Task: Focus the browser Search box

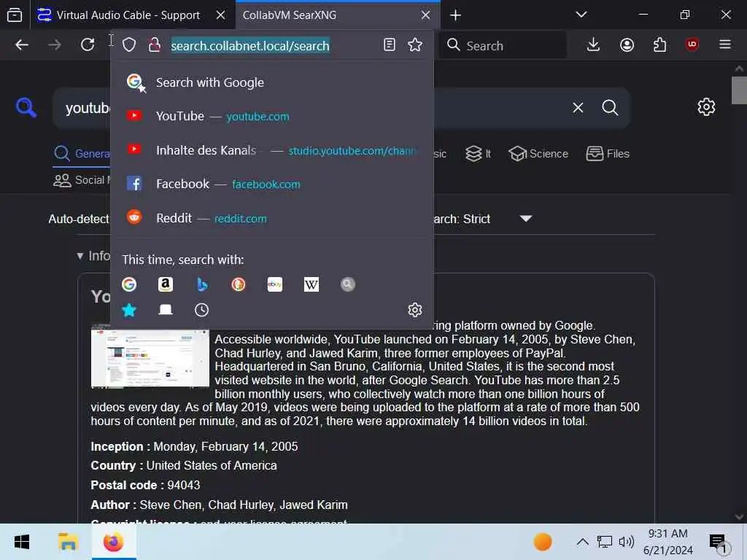Action: [x=505, y=46]
